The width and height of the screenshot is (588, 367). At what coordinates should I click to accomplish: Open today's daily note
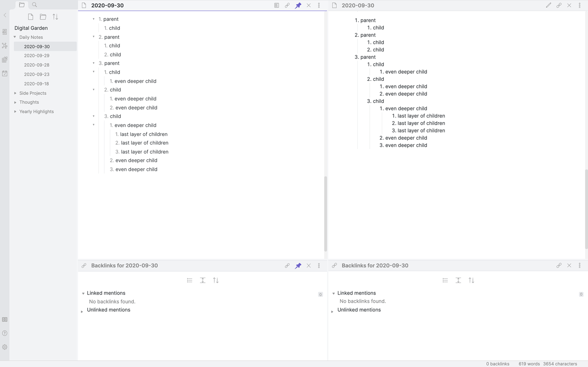coord(4,73)
